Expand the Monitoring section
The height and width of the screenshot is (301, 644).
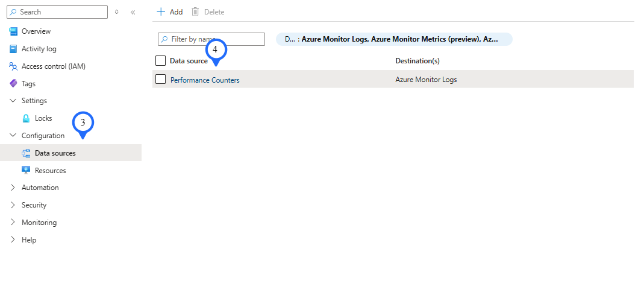tap(13, 223)
